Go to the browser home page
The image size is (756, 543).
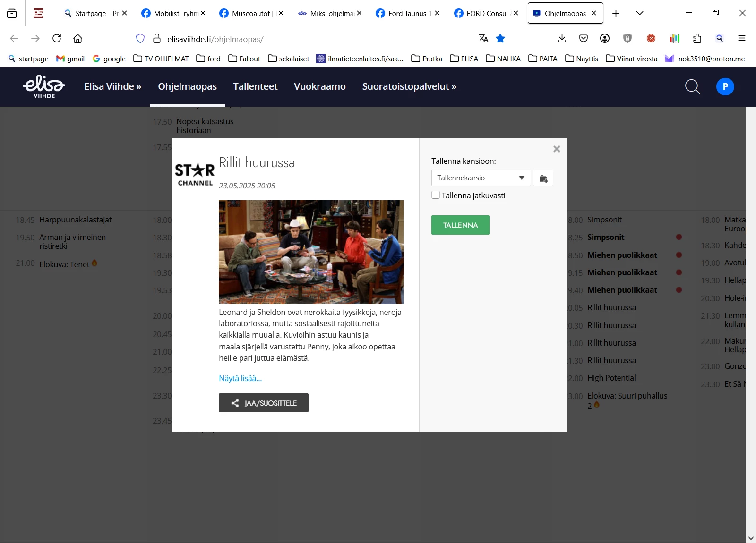click(77, 38)
